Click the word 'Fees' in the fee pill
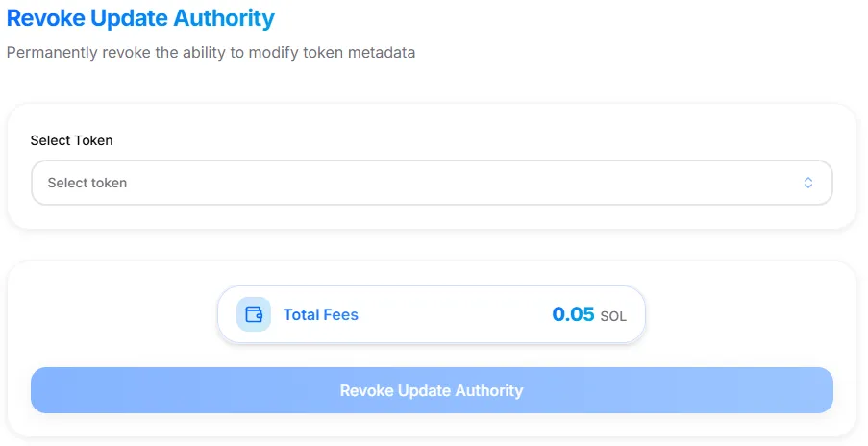This screenshot has height=446, width=868. tap(340, 314)
